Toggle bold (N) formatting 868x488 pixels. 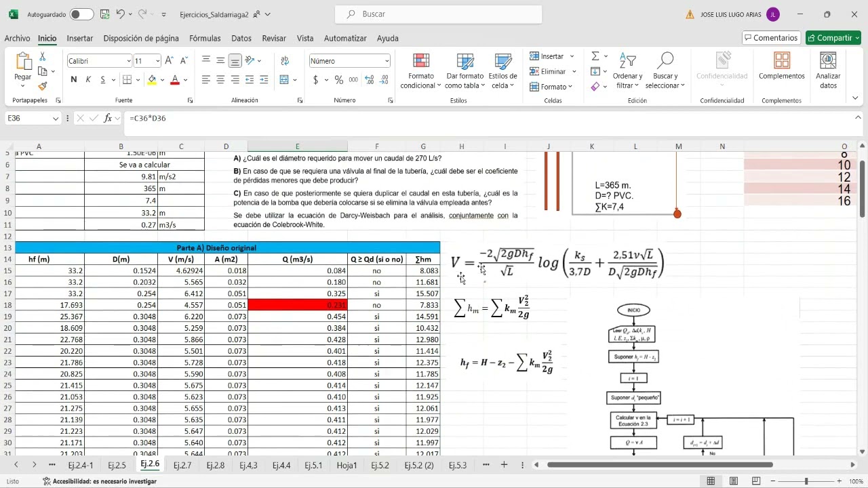click(x=74, y=80)
